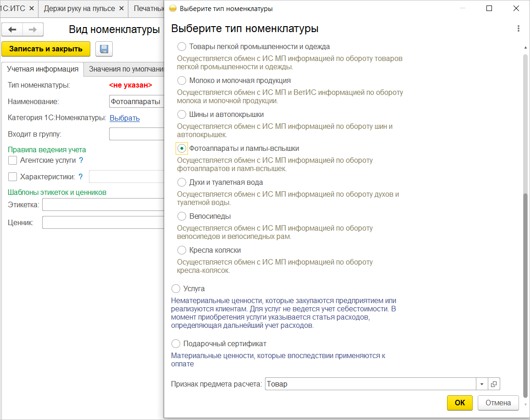Choose the Услуга radio option
This screenshot has width=530, height=420.
click(x=176, y=289)
